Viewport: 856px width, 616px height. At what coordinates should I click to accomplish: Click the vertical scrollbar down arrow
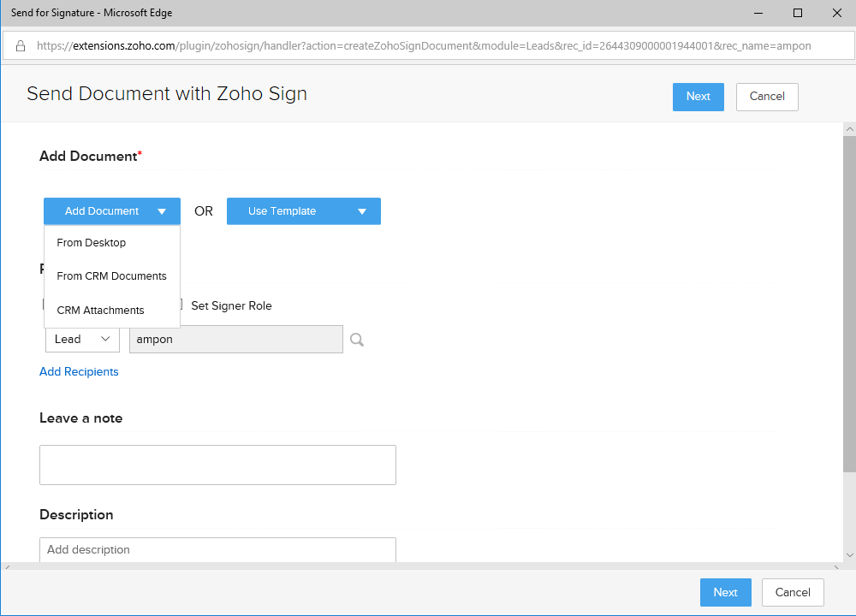[849, 555]
